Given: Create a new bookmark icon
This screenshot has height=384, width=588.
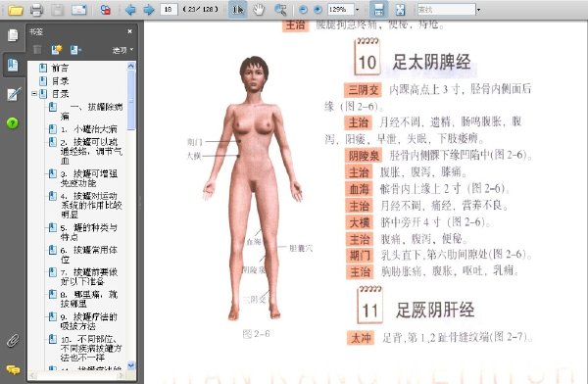Looking at the screenshot, I should point(57,50).
